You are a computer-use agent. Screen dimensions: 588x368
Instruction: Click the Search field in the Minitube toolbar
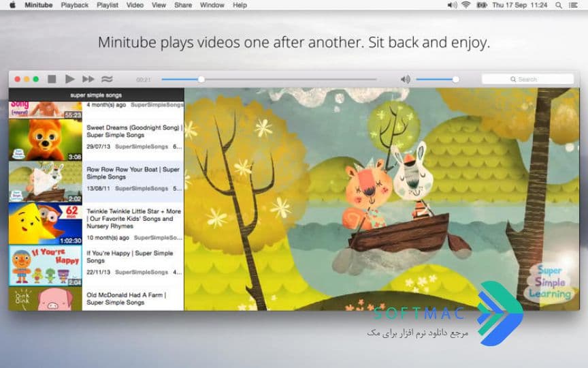click(x=527, y=79)
